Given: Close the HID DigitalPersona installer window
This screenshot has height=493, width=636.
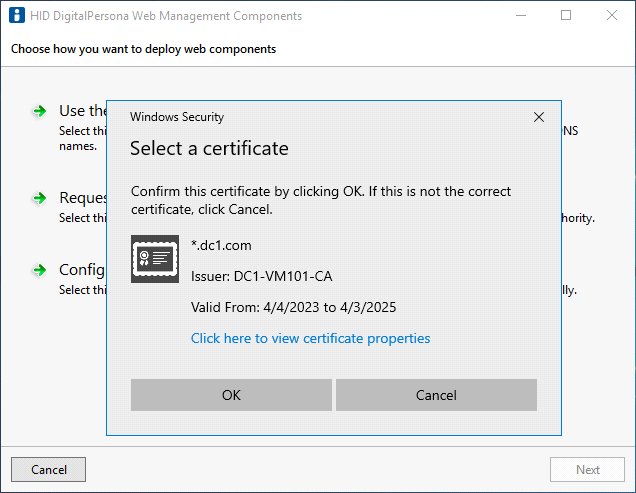Looking at the screenshot, I should pos(612,16).
